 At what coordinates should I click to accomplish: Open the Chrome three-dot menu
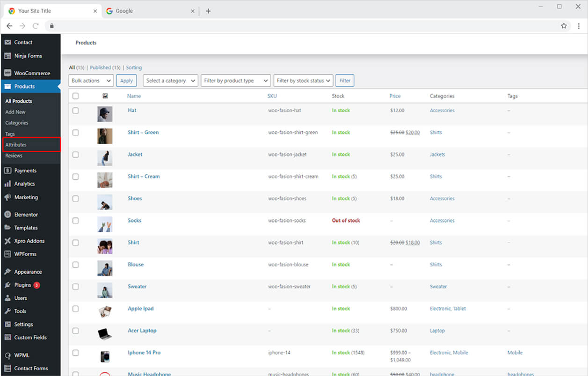tap(579, 26)
